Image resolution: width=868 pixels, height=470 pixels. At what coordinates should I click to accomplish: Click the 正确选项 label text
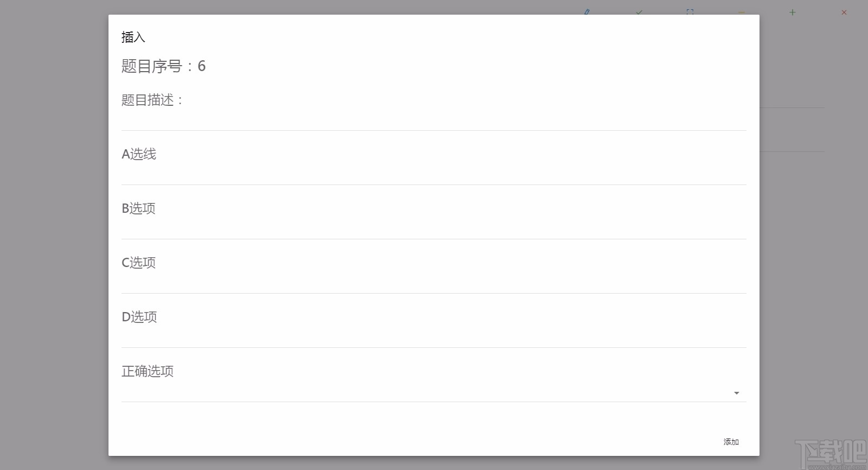point(148,371)
